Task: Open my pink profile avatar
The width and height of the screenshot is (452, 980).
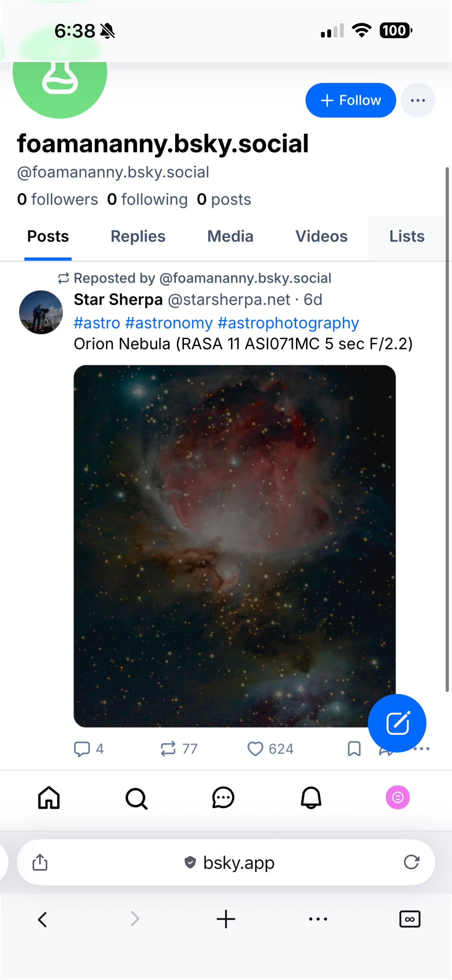Action: pos(398,797)
